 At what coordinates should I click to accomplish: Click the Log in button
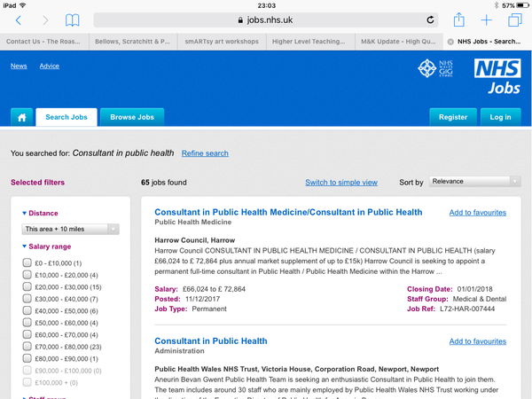pyautogui.click(x=500, y=117)
